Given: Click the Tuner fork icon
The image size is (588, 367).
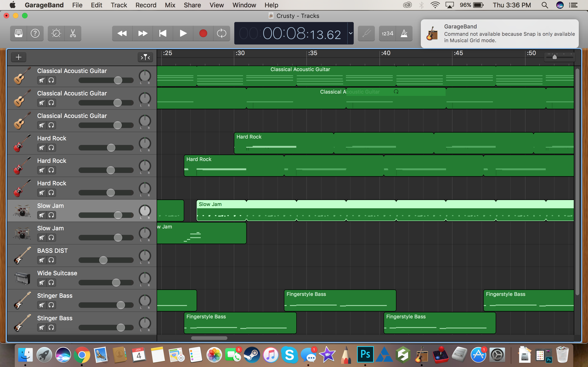Looking at the screenshot, I should coord(366,33).
